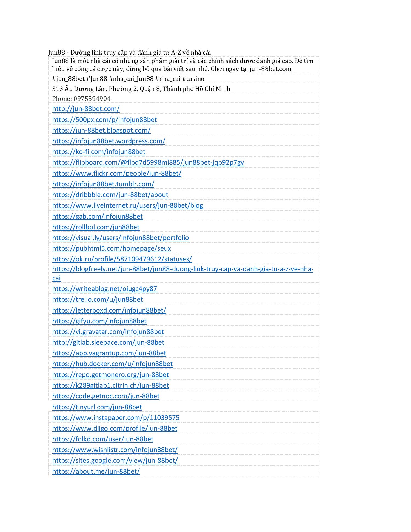The height and width of the screenshot is (532, 411).
Task: Click the liveinternet.ru blog link
Action: click(x=128, y=205)
